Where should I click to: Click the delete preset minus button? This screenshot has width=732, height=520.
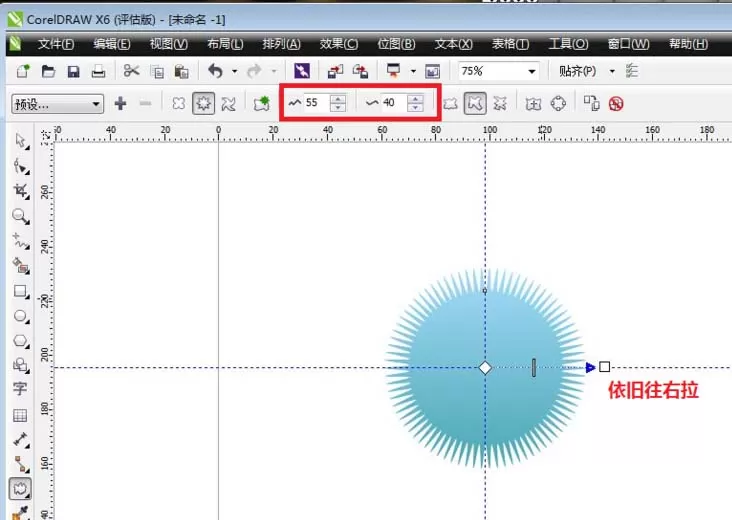coord(146,103)
